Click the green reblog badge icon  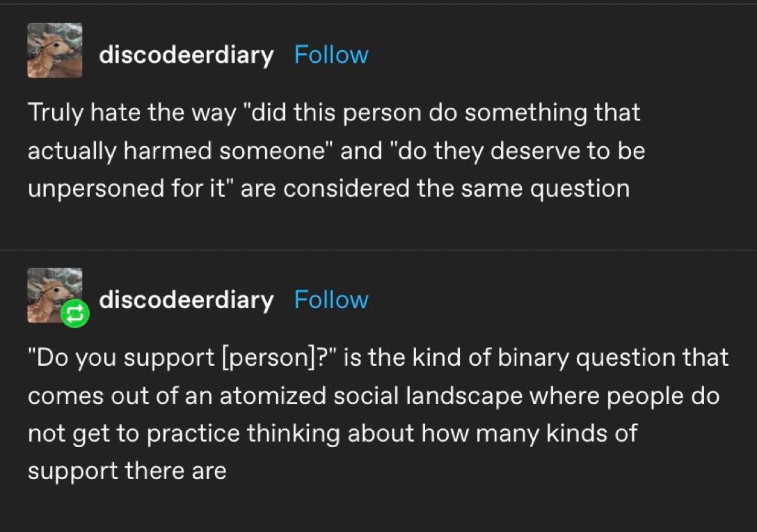[x=75, y=314]
